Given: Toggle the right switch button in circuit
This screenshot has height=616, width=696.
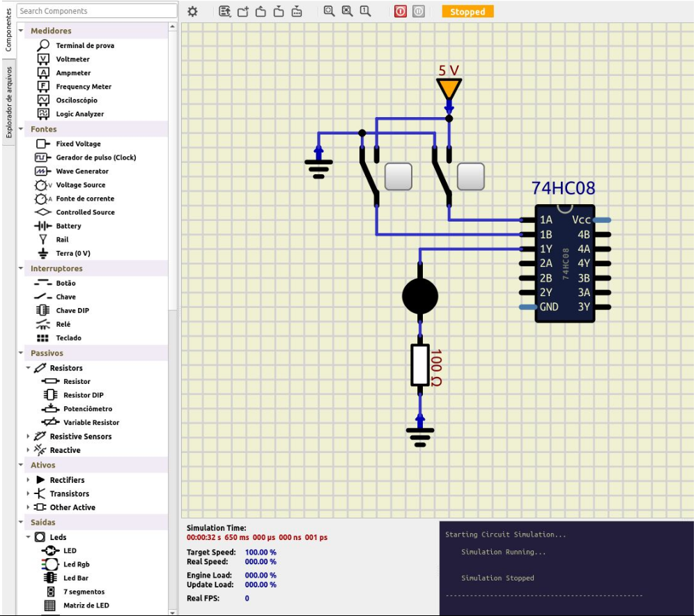Looking at the screenshot, I should (471, 177).
